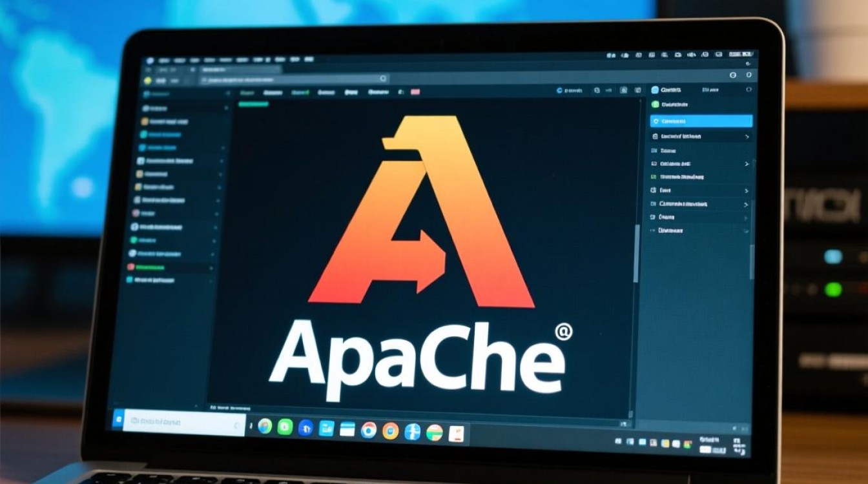Screen dimensions: 868x484
Task: Launch the Chrome-style red ring taskbar icon
Action: [x=369, y=430]
